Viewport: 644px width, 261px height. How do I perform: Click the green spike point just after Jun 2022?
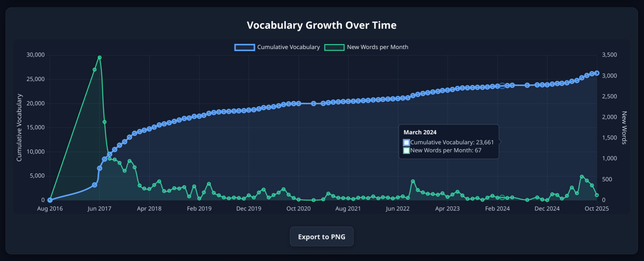(413, 181)
